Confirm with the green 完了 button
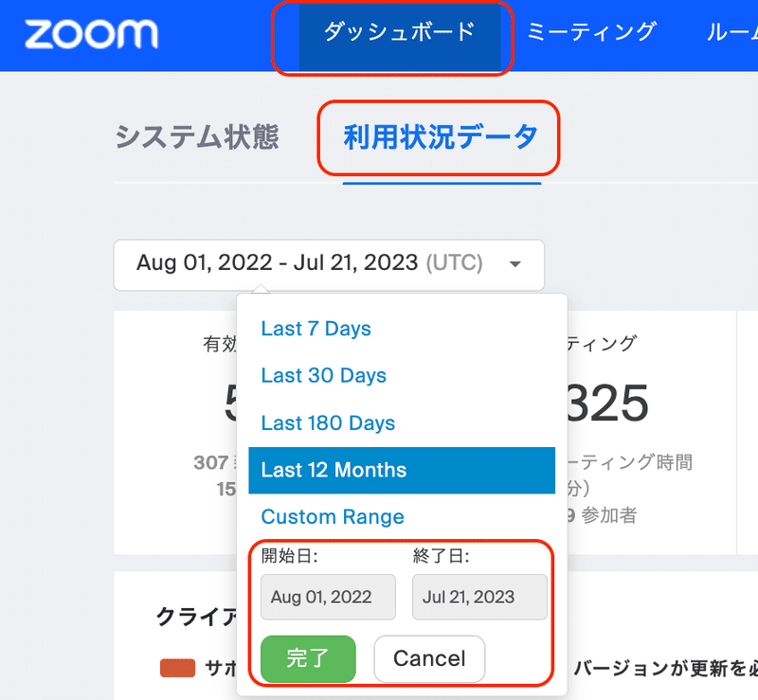The width and height of the screenshot is (758, 700). [308, 659]
